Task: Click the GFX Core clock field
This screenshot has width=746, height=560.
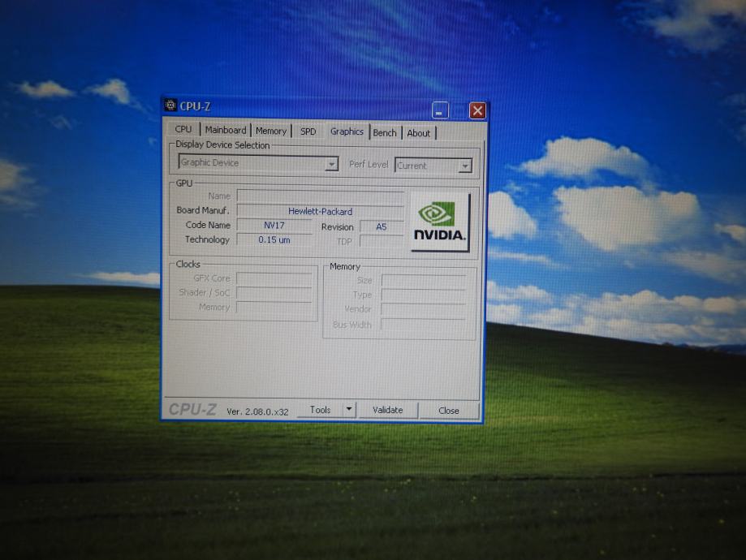Action: 274,278
